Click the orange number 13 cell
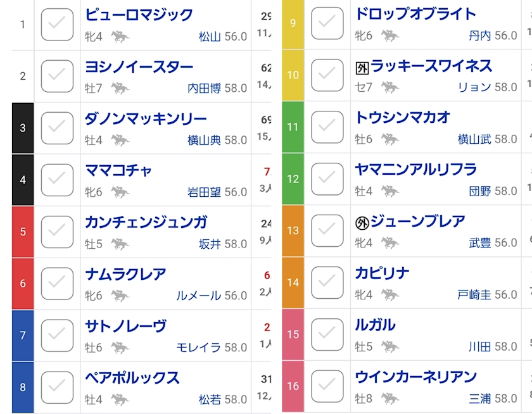The image size is (532, 414). [x=293, y=231]
